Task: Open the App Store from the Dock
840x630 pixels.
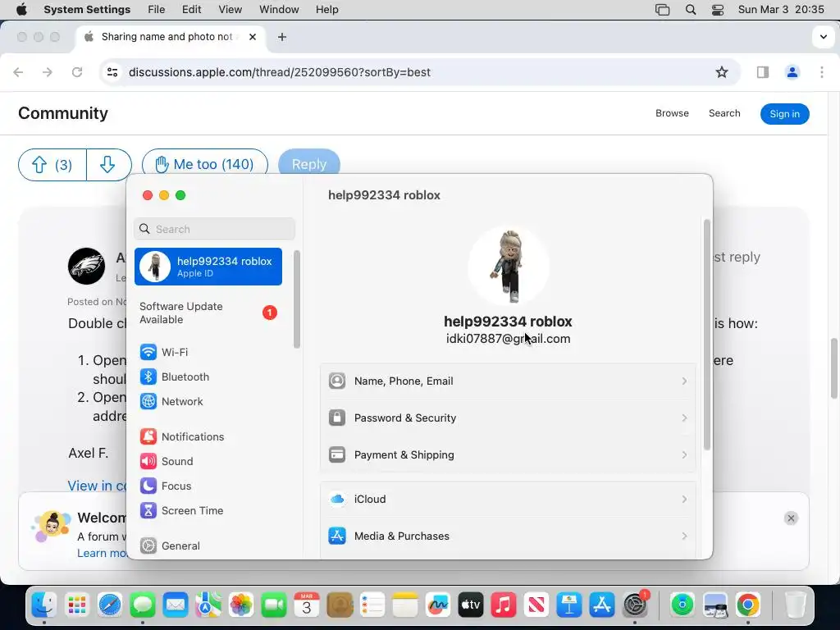Action: (601, 605)
